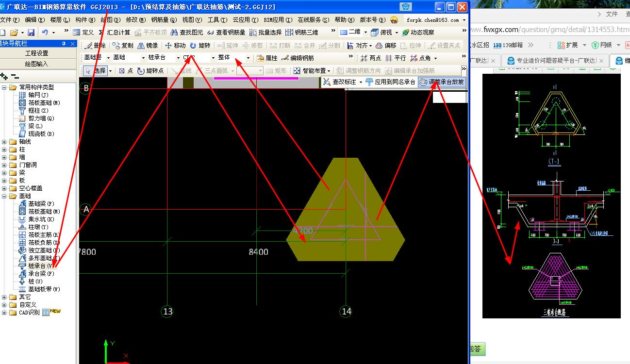Viewport: 630px width, 364px height.
Task: Open 钢筋量(Q) menu
Action: point(165,20)
